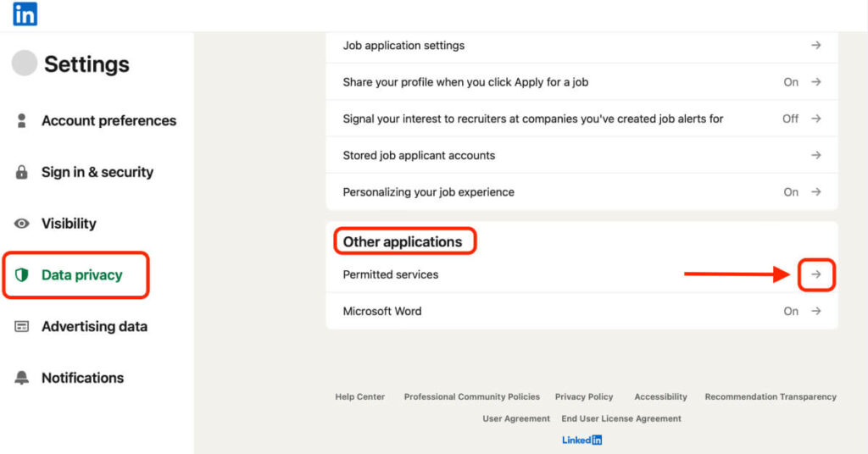This screenshot has width=868, height=454.
Task: Click the profile avatar beside Settings
Action: (x=25, y=63)
